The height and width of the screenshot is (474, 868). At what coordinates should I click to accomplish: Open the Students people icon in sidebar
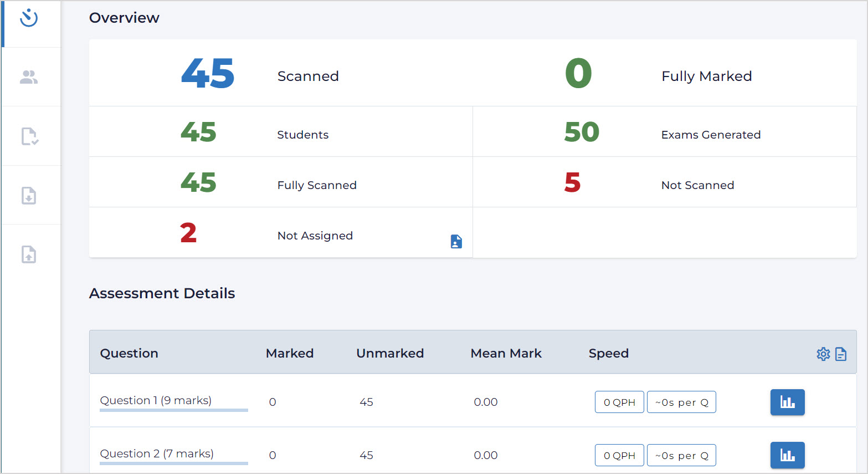tap(29, 77)
